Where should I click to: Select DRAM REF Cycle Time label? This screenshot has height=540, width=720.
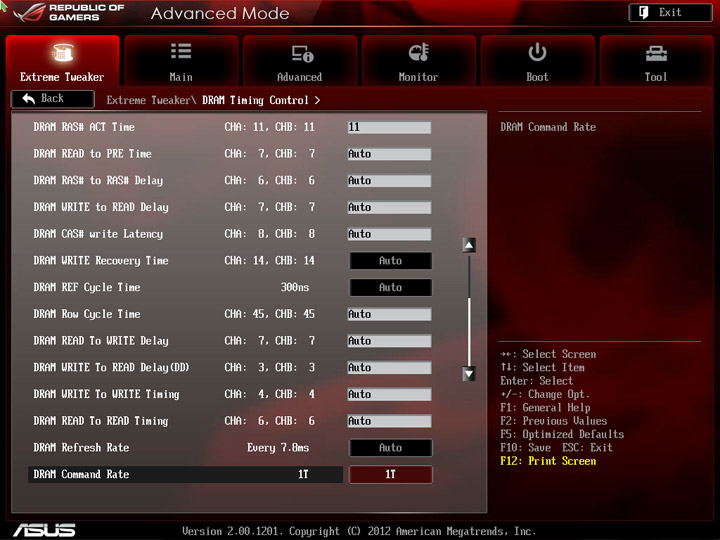point(87,287)
